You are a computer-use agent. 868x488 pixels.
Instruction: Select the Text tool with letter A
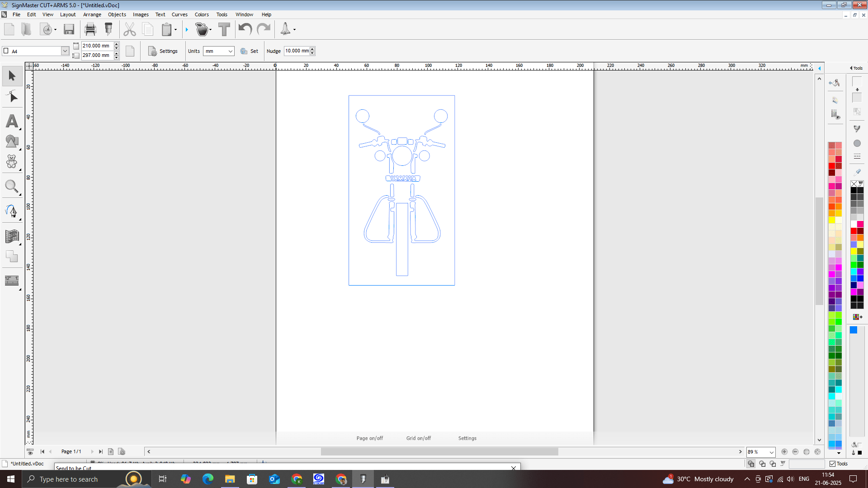click(x=12, y=121)
